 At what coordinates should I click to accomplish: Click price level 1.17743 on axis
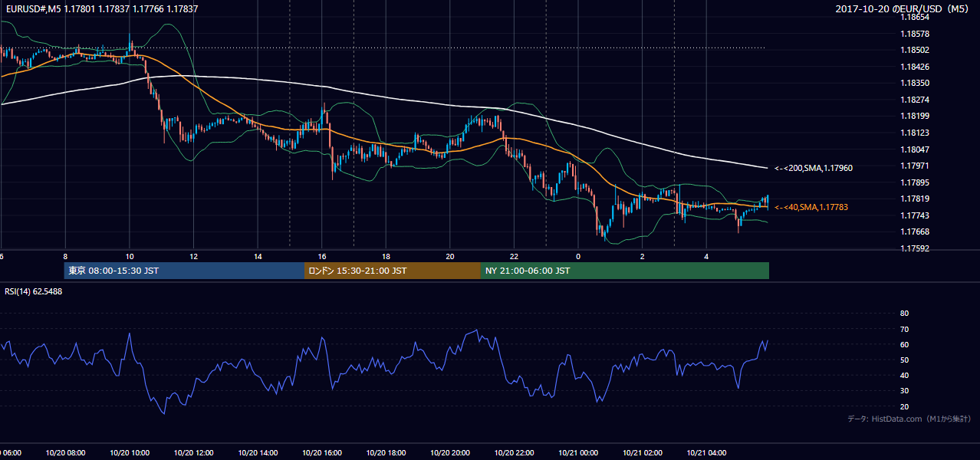pos(914,216)
